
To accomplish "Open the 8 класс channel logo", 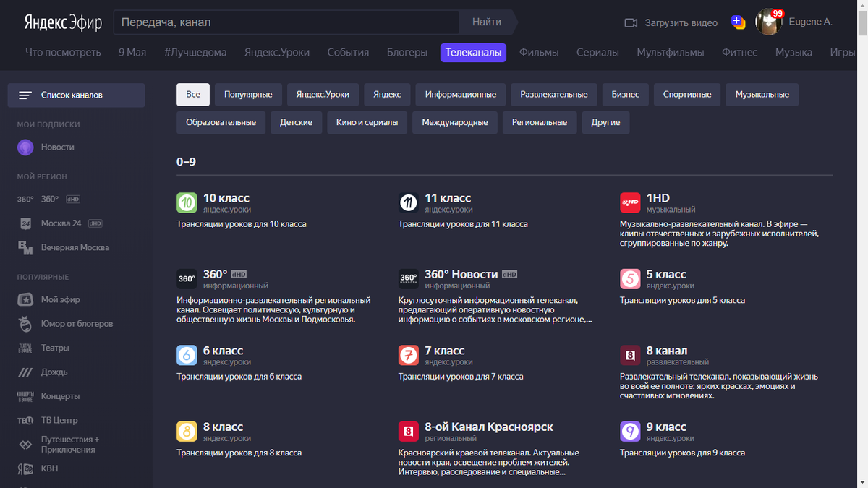I will tap(187, 432).
